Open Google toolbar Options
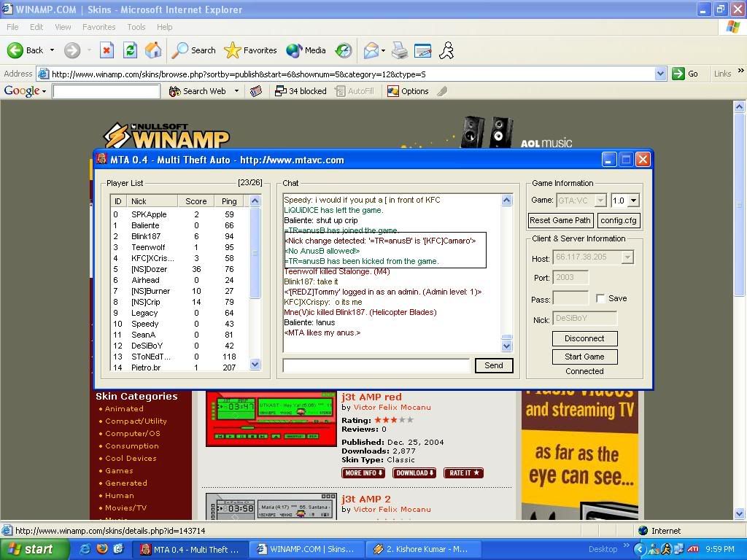Screen dimensions: 747x560 click(x=408, y=91)
